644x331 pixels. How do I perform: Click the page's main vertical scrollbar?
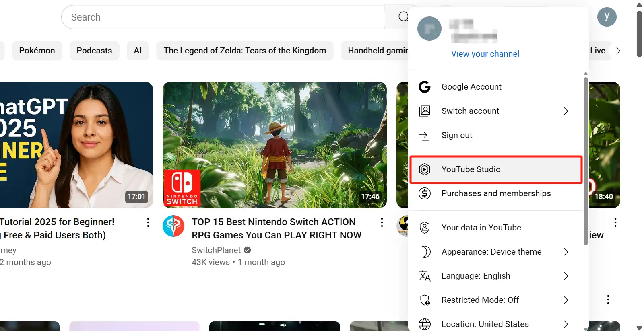click(x=639, y=34)
